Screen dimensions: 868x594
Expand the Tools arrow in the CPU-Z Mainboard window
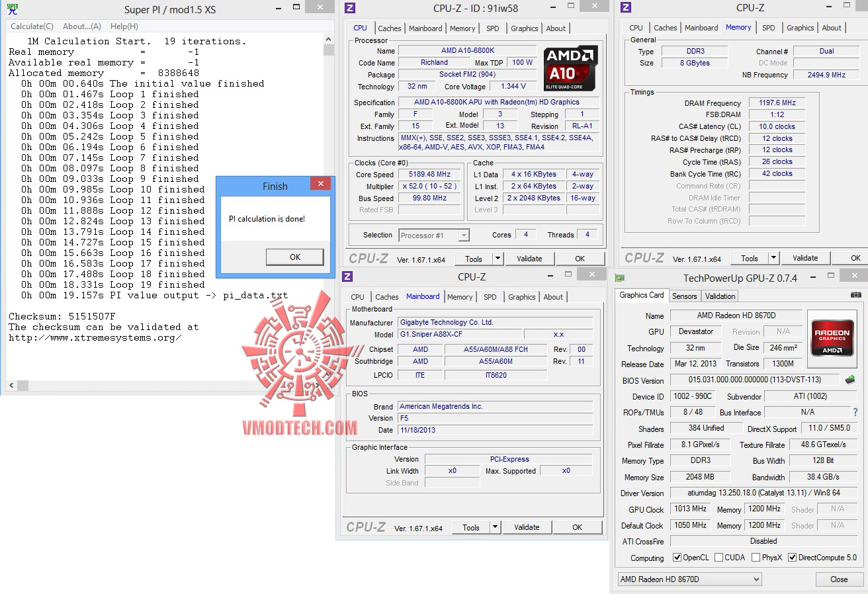point(495,527)
